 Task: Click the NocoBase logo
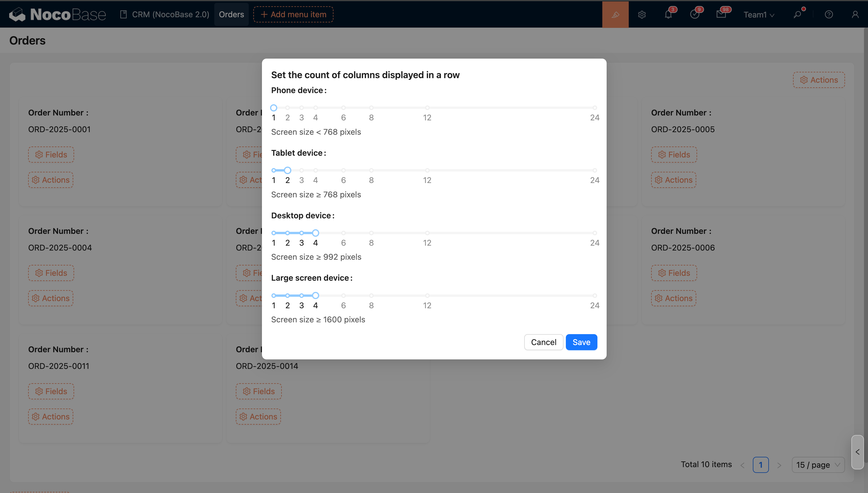pos(57,15)
